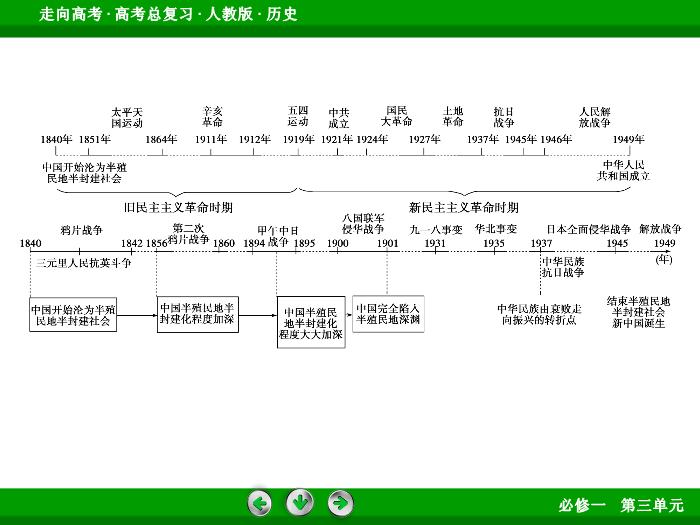
Task: Click the 中华人民共和国成立 text
Action: [624, 170]
